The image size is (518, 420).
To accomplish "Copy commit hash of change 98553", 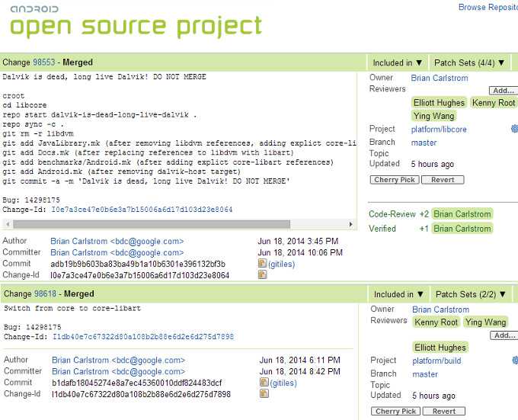I will click(262, 264).
